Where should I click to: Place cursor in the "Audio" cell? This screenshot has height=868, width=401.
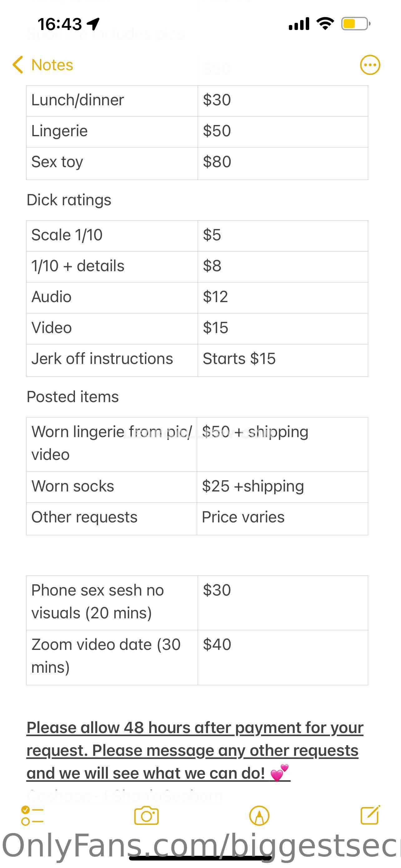click(x=112, y=297)
